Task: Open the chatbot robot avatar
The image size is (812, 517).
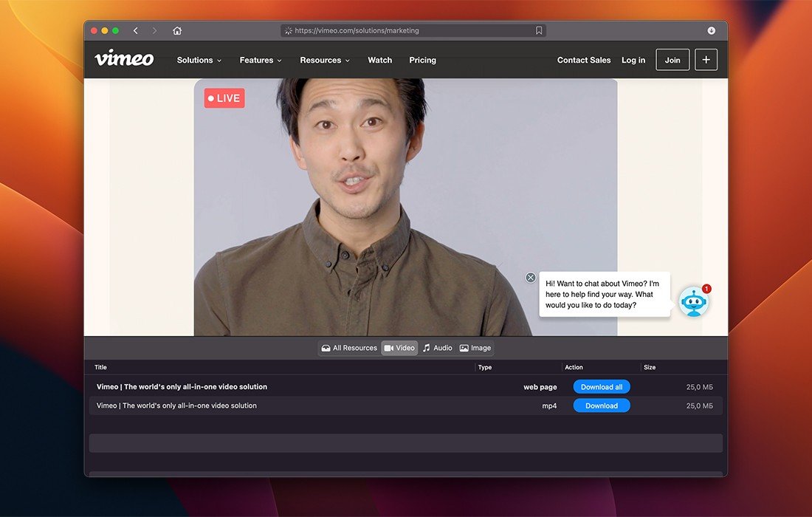Action: pyautogui.click(x=693, y=302)
